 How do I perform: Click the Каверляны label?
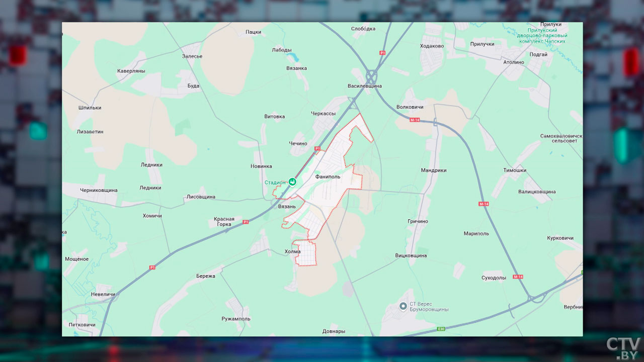pyautogui.click(x=131, y=71)
